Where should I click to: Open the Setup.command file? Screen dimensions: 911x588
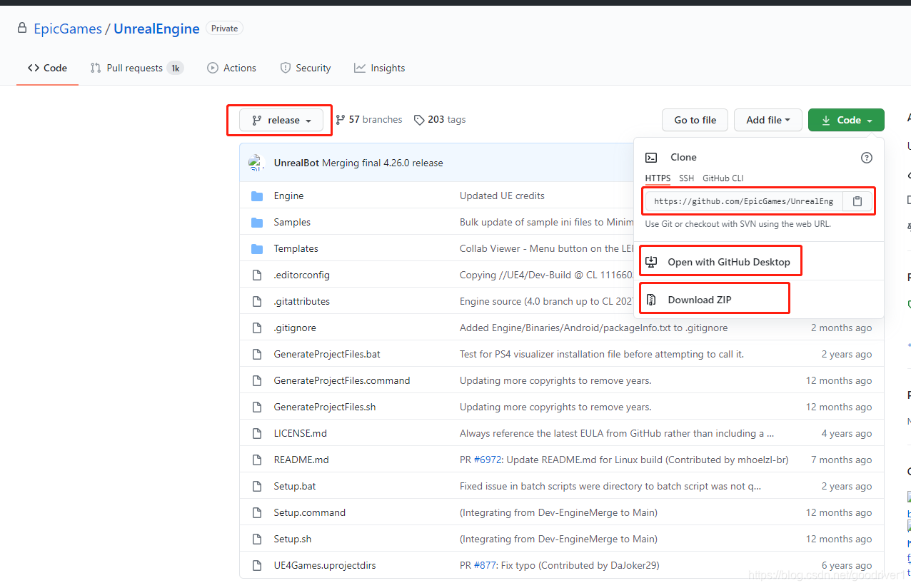(x=309, y=512)
